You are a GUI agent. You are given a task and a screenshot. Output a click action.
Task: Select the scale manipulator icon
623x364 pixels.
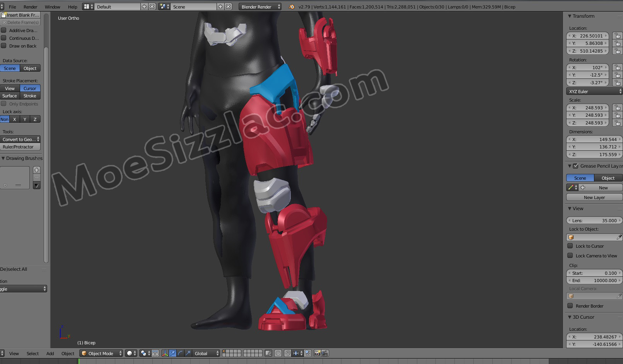coord(188,353)
